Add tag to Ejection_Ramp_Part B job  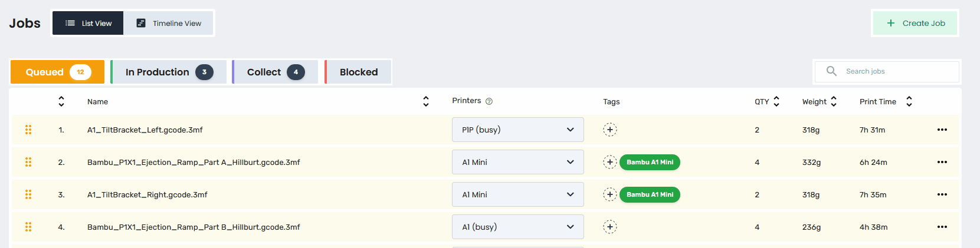610,227
